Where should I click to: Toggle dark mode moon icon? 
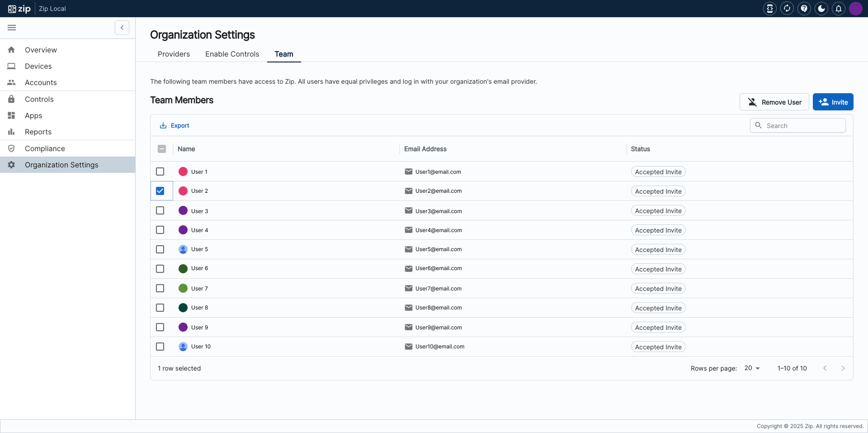(x=821, y=9)
